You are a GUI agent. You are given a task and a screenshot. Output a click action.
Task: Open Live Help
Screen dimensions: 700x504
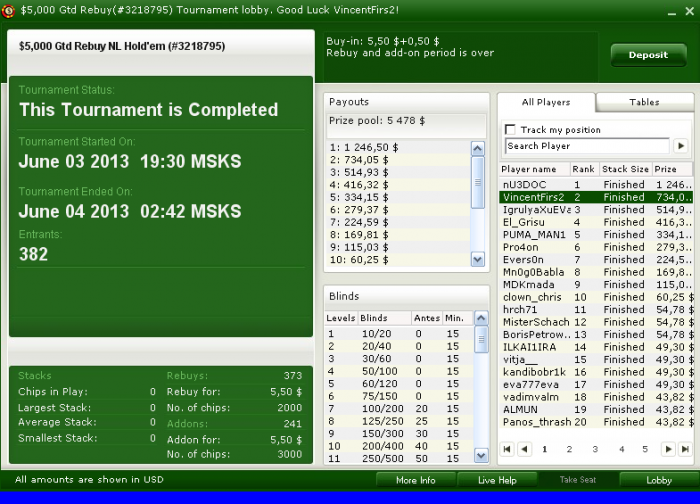496,480
